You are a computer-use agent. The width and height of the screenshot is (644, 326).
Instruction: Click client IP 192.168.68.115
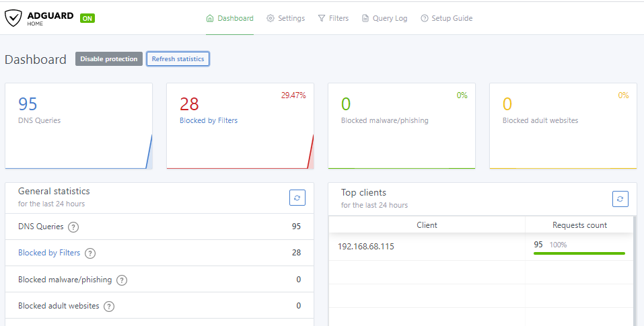tap(366, 247)
